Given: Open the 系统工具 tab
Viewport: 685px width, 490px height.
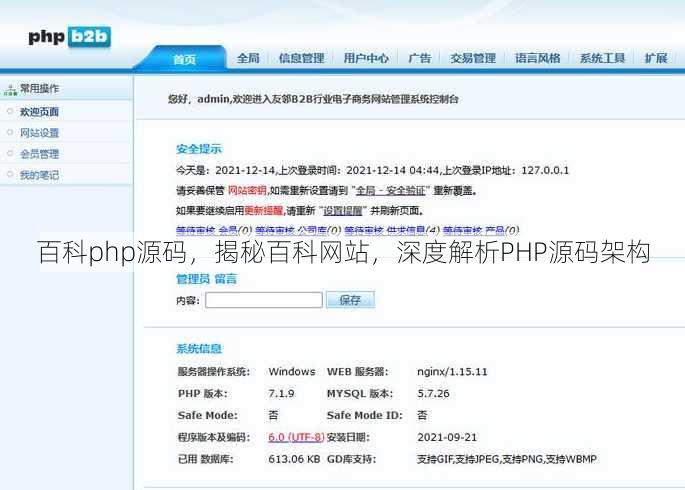Looking at the screenshot, I should pyautogui.click(x=602, y=58).
